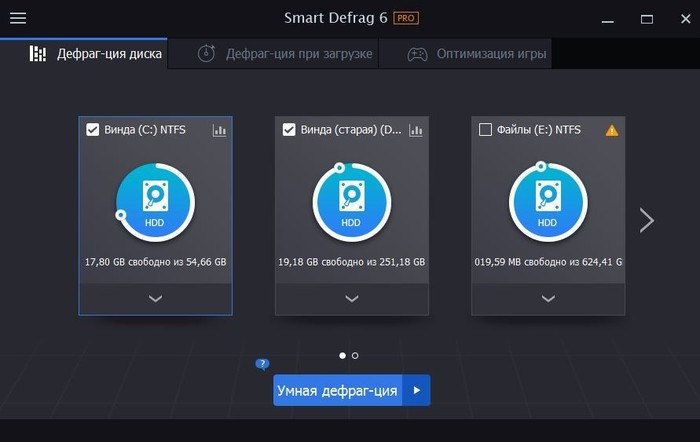Uncheck the Винда (C:) NTFS checkbox
The width and height of the screenshot is (700, 442).
pyautogui.click(x=93, y=129)
